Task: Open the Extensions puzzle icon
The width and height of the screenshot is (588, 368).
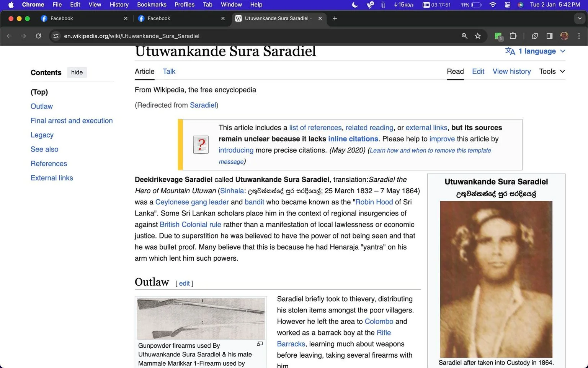Action: point(513,36)
